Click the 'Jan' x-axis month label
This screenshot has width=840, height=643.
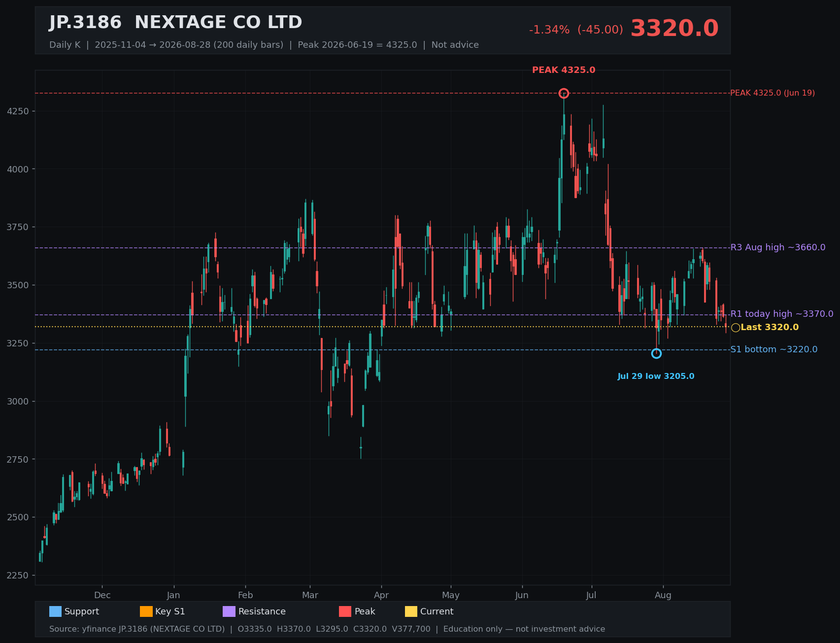[173, 595]
